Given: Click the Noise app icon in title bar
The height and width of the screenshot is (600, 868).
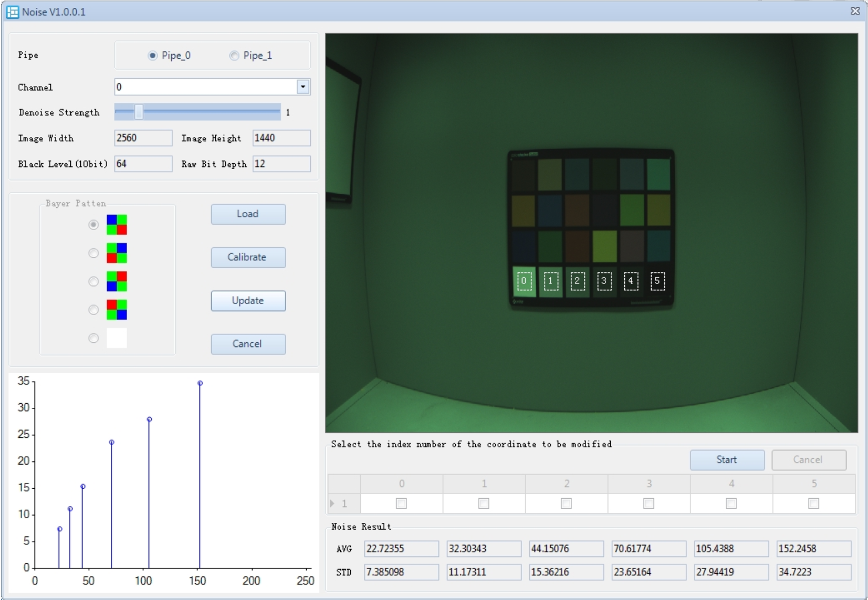Looking at the screenshot, I should [x=13, y=12].
